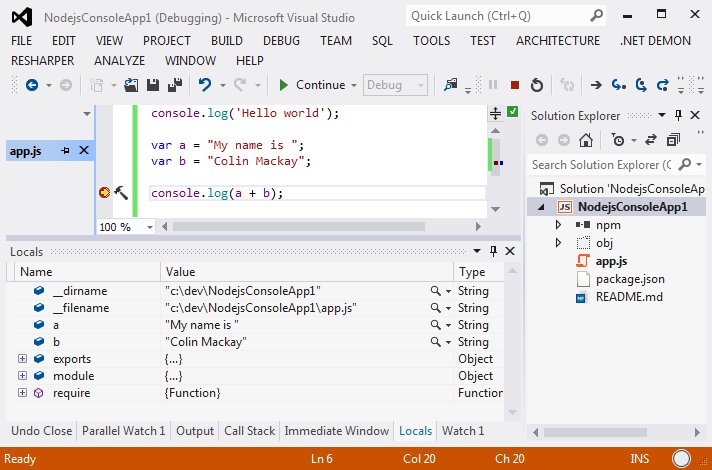
Task: Click the Sync with Active Document icon
Action: click(x=651, y=140)
